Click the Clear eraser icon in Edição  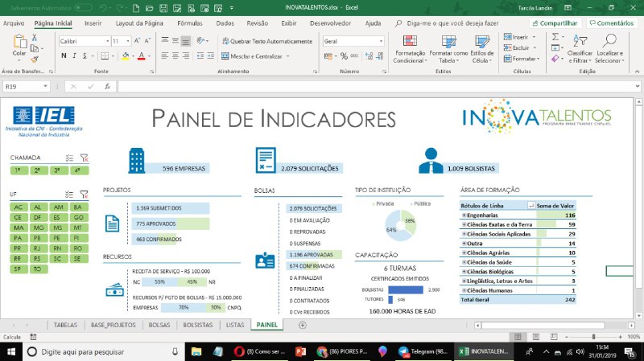pyautogui.click(x=555, y=59)
